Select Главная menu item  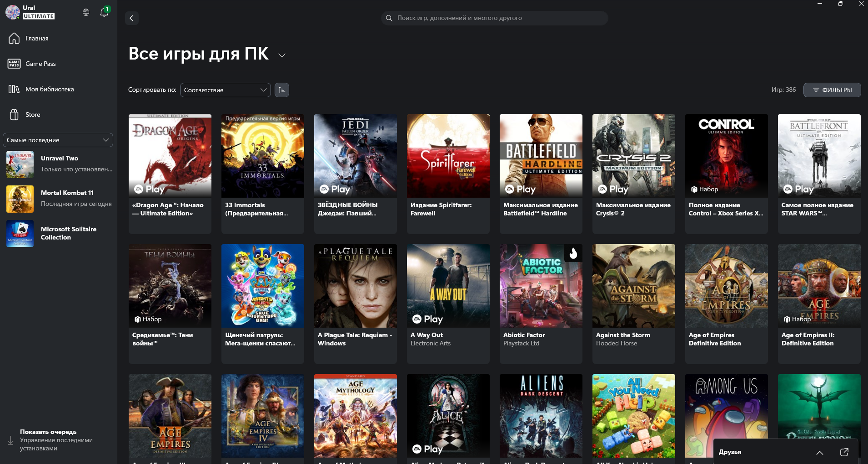(x=37, y=38)
